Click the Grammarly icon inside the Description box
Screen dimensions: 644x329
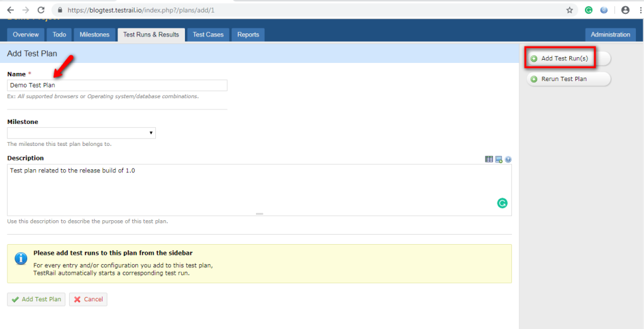point(502,203)
